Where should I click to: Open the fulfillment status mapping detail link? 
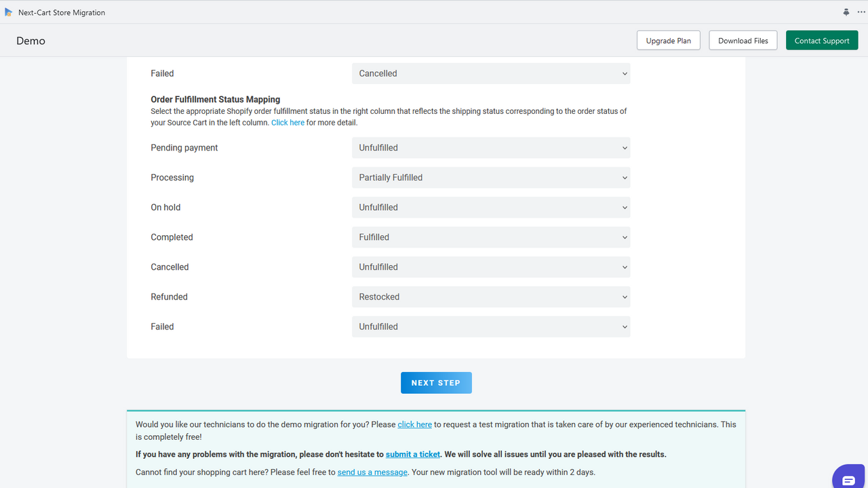[x=288, y=122]
